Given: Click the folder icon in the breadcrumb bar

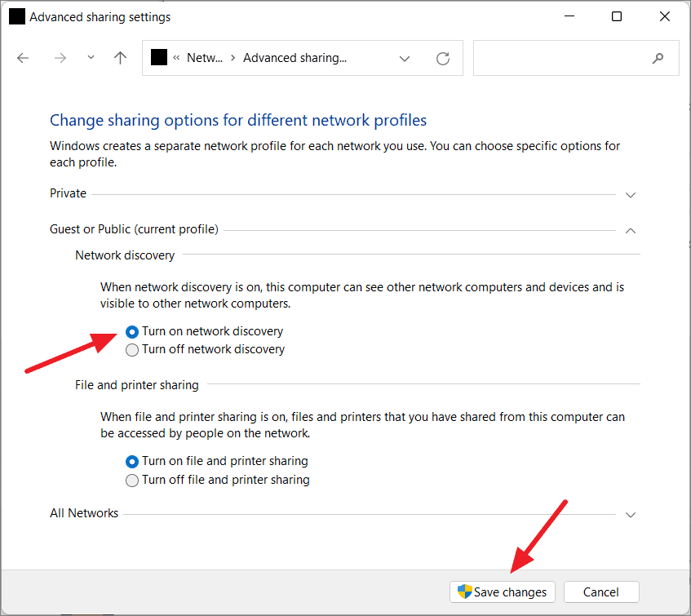Looking at the screenshot, I should coord(158,57).
